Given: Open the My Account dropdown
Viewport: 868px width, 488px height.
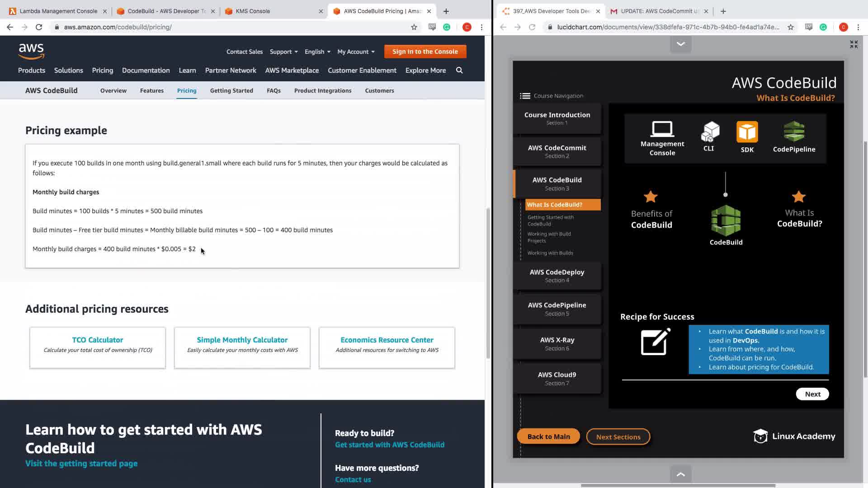Looking at the screenshot, I should pos(356,52).
